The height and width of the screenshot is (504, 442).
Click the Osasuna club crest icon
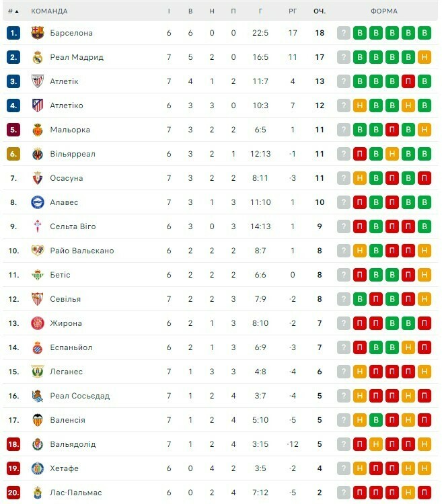(x=38, y=178)
